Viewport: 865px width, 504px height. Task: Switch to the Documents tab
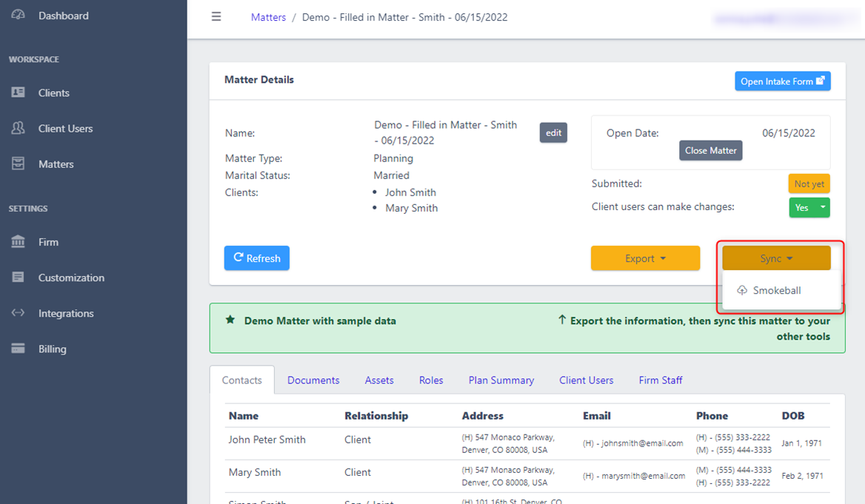[313, 380]
